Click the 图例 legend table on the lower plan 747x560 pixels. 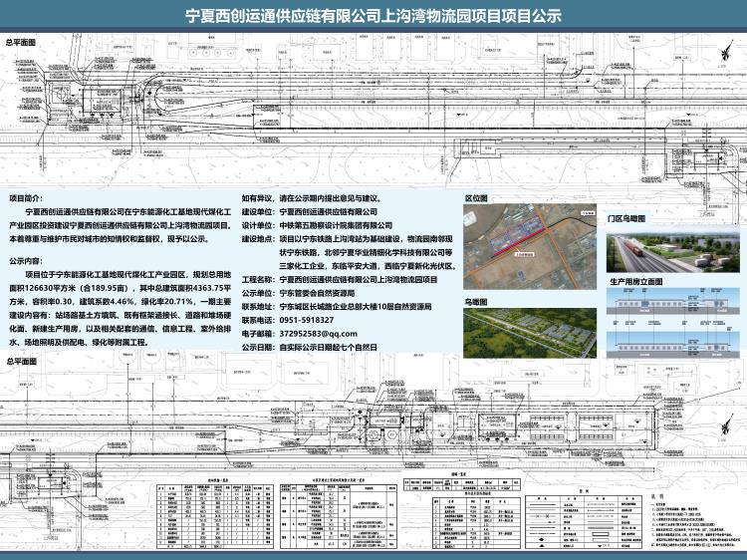pyautogui.click(x=584, y=522)
